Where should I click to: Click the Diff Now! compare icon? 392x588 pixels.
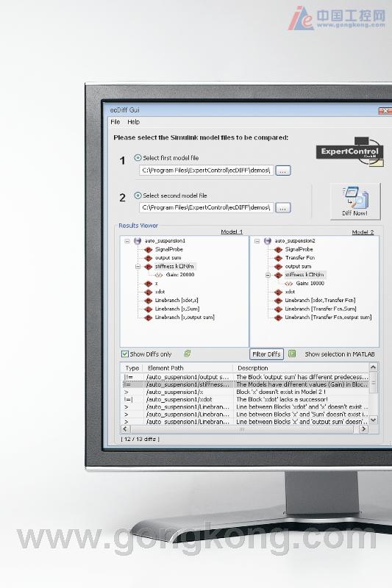tap(355, 197)
